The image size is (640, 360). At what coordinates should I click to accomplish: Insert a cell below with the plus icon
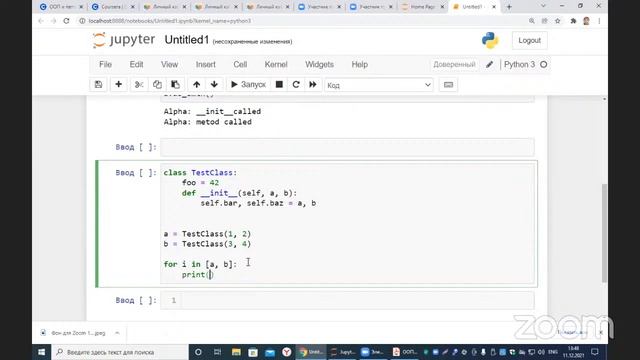(118, 84)
